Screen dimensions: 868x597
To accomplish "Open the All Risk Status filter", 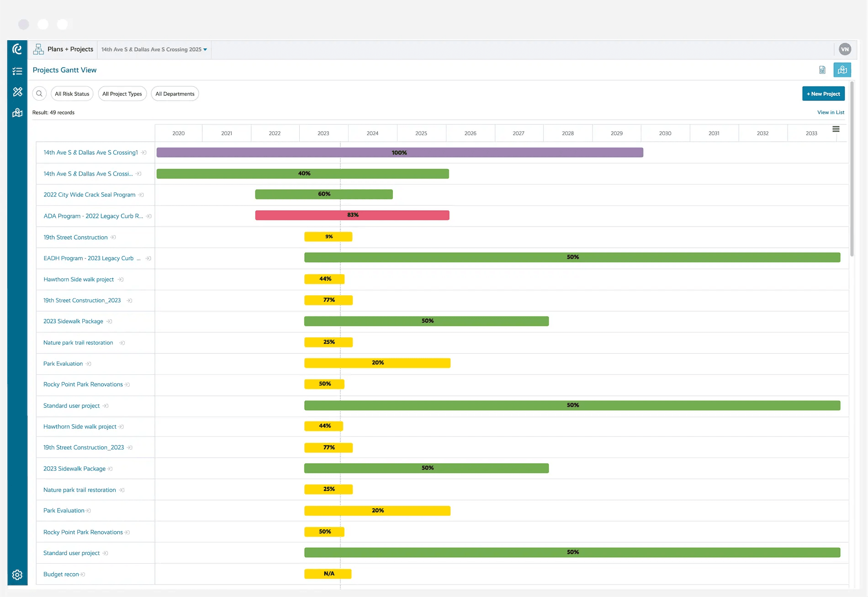I will 72,94.
